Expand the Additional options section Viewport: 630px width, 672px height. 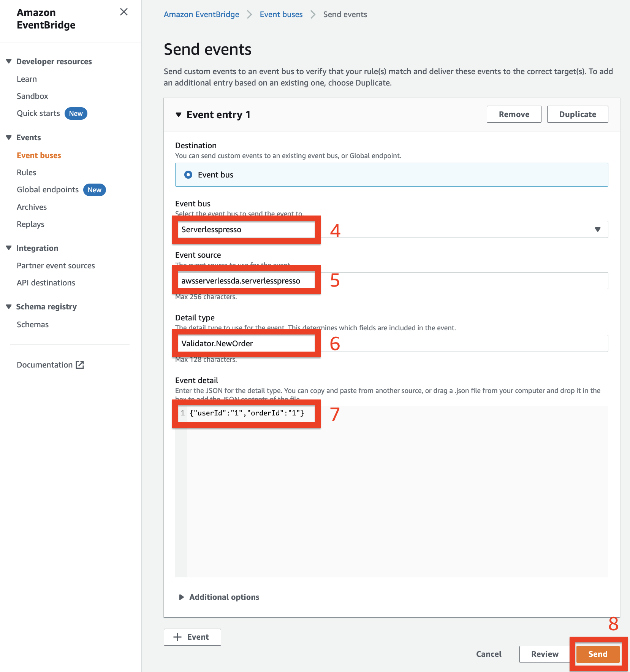click(182, 597)
